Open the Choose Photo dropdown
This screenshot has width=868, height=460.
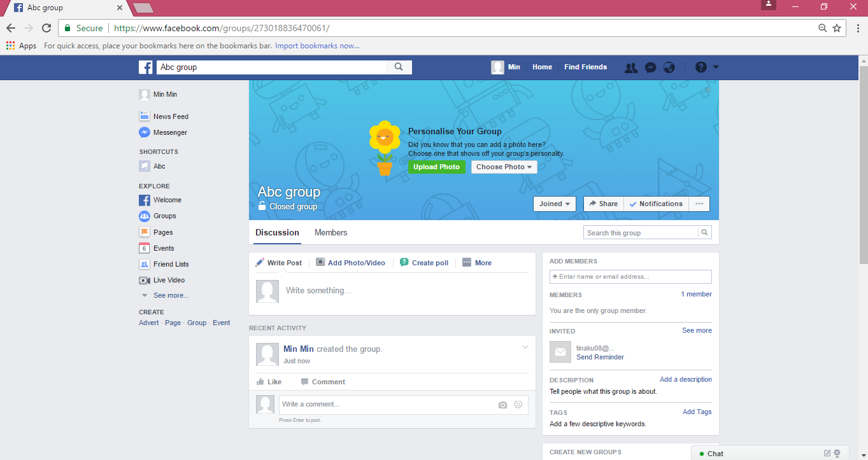504,167
